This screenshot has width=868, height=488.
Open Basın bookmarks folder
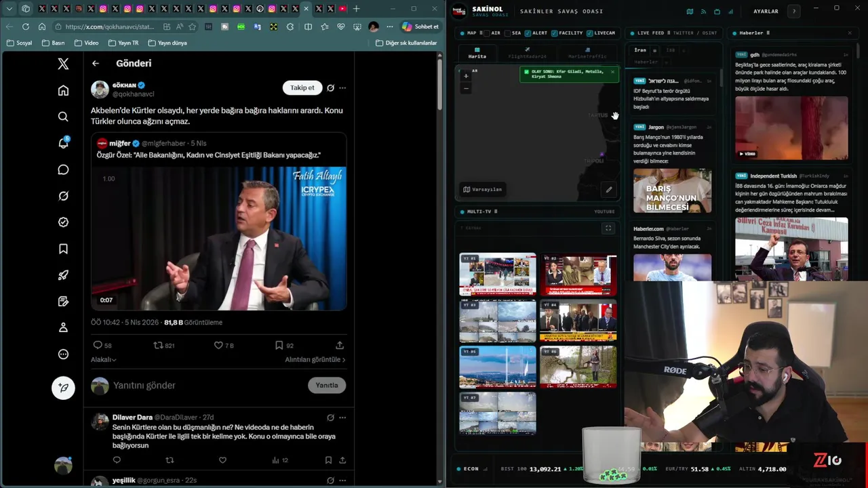(53, 43)
